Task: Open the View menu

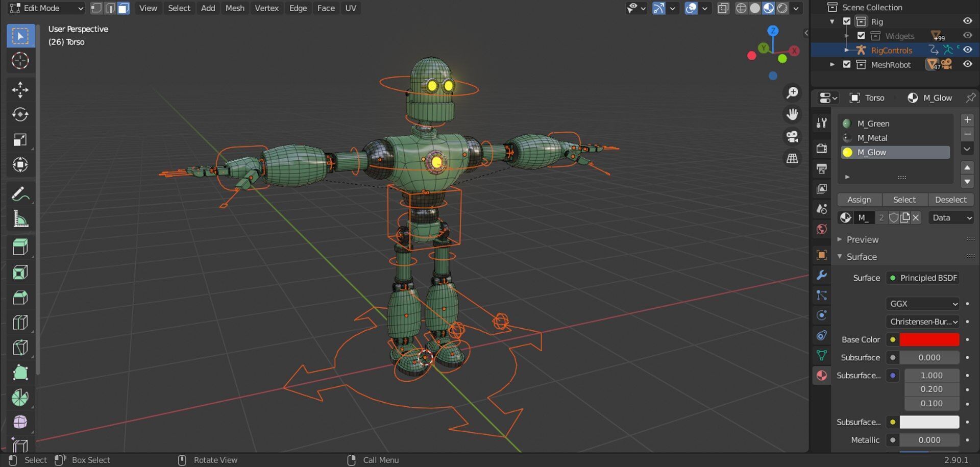Action: point(148,8)
